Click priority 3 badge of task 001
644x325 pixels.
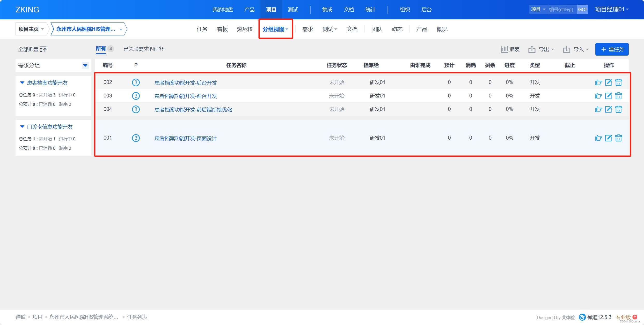point(136,138)
